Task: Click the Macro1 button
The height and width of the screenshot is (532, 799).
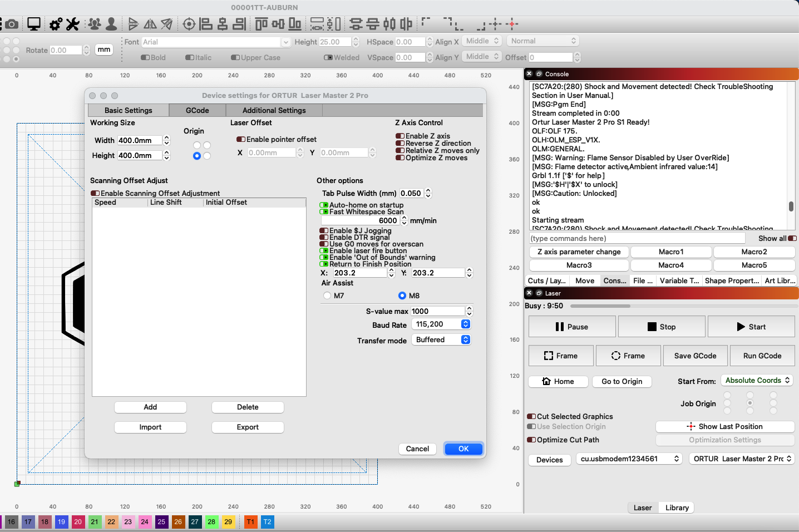Action: pyautogui.click(x=671, y=252)
